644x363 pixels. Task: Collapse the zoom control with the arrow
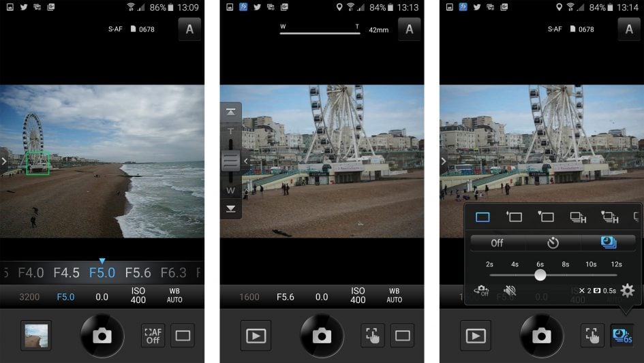[x=246, y=161]
